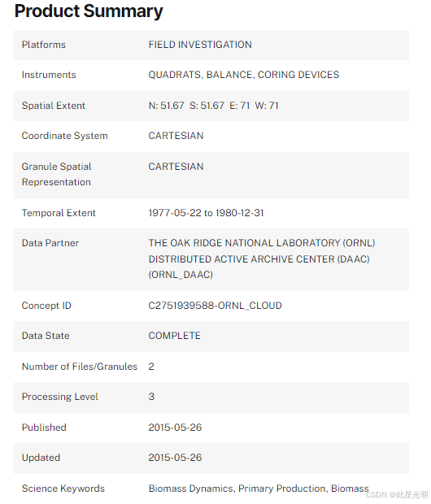431x504 pixels.
Task: Click the Platforms row label
Action: tap(44, 45)
